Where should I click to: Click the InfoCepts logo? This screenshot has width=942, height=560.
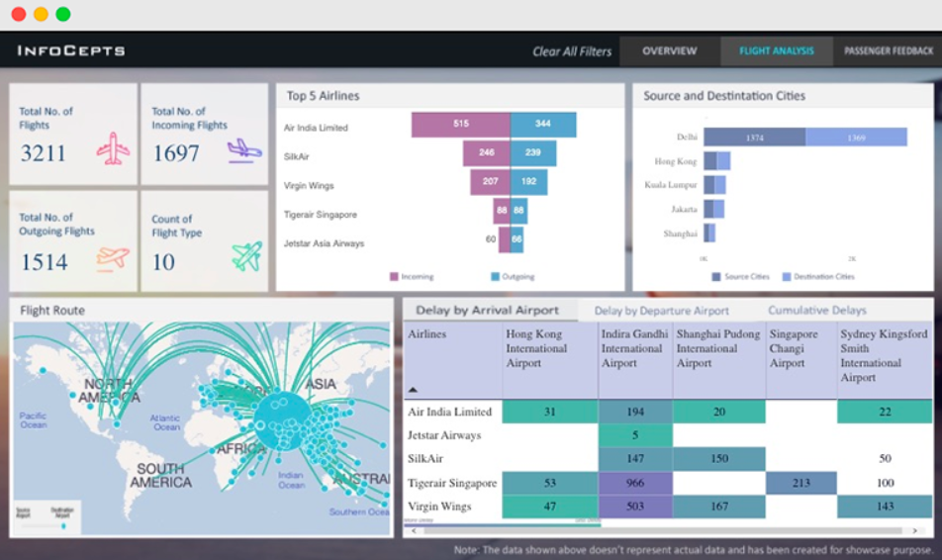point(71,50)
